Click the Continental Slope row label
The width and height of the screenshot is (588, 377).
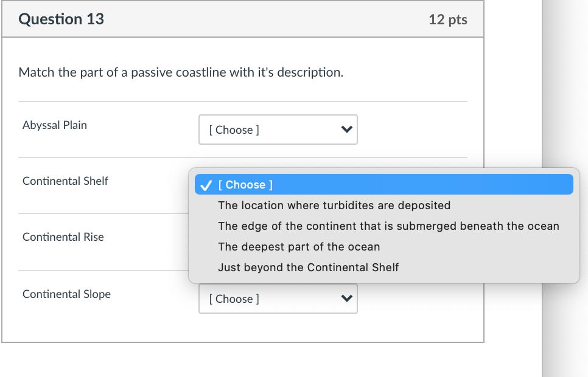coord(66,294)
